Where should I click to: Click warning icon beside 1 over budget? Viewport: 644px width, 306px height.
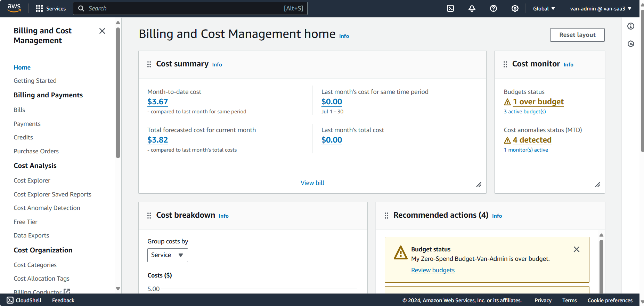tap(507, 102)
